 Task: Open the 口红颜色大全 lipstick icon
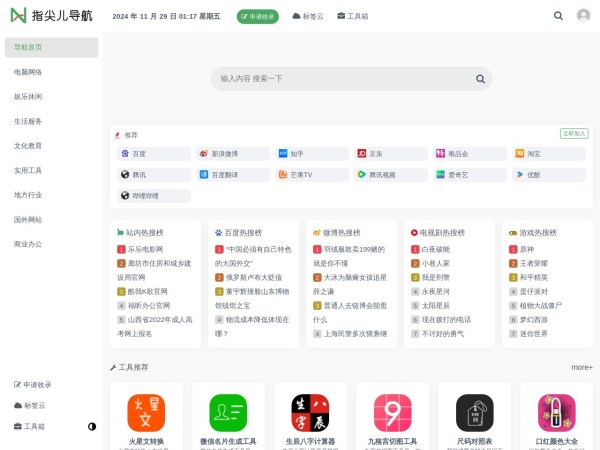[x=557, y=412]
